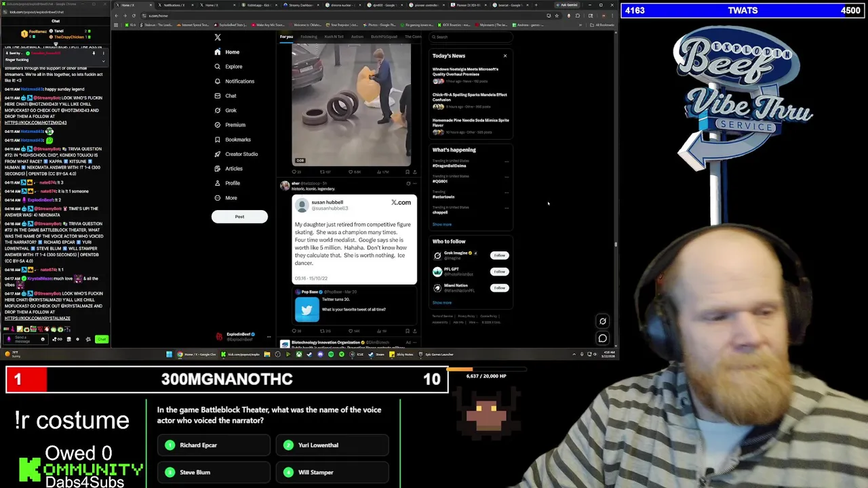Share the tire video post
This screenshot has height=488, width=868.
pyautogui.click(x=414, y=172)
